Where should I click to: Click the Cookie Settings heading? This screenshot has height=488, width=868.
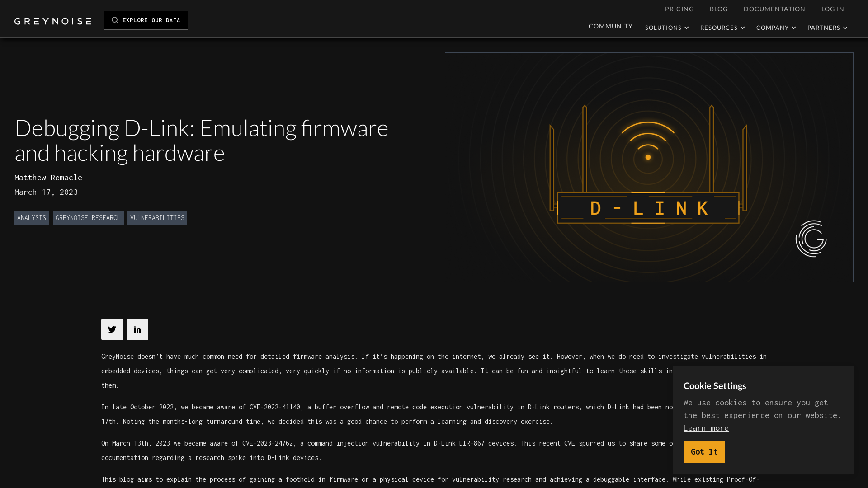715,386
